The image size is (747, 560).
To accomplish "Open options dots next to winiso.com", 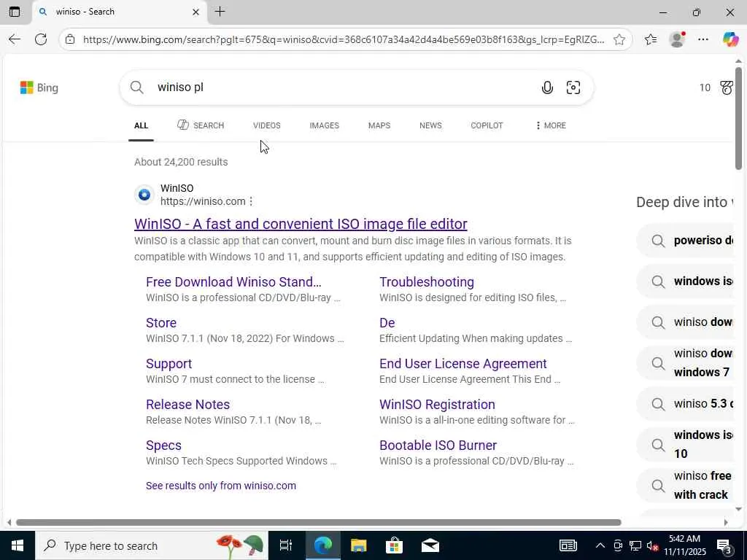I will [251, 201].
